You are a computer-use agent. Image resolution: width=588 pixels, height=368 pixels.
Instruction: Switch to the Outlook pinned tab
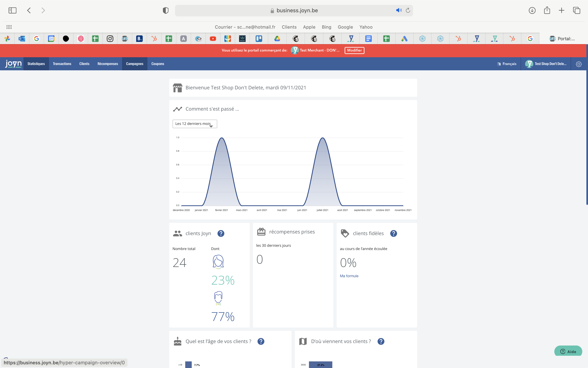tap(22, 39)
